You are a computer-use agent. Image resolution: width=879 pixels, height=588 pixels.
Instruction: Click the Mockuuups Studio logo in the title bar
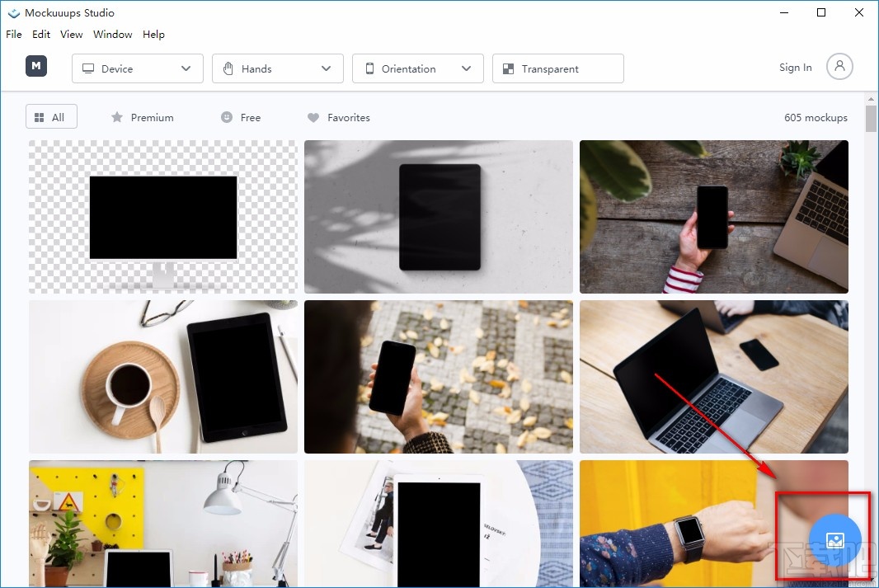pos(13,12)
